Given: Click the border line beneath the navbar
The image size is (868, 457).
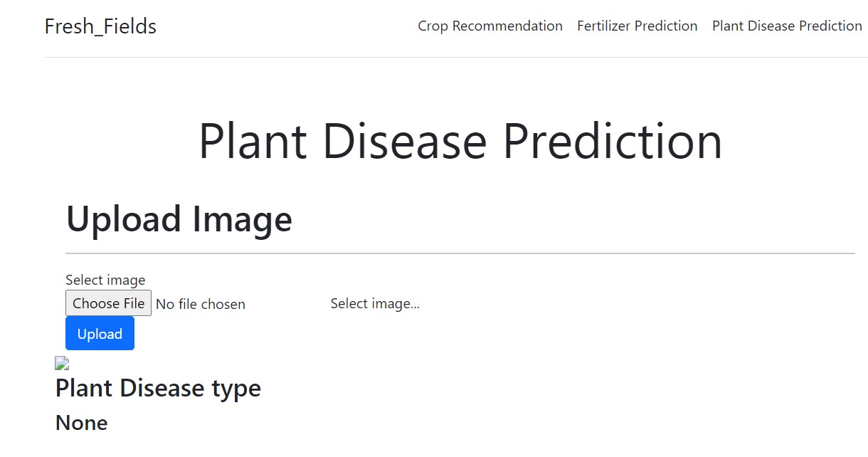Looking at the screenshot, I should tap(455, 57).
